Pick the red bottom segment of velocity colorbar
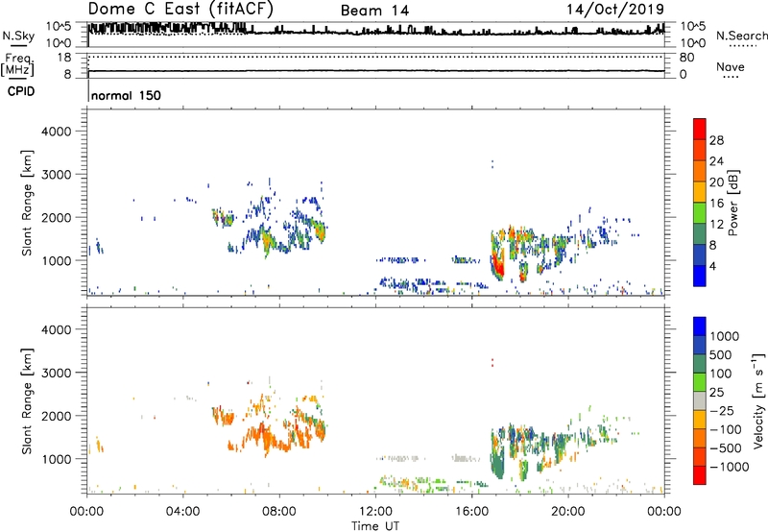The width and height of the screenshot is (768, 532). pos(700,475)
